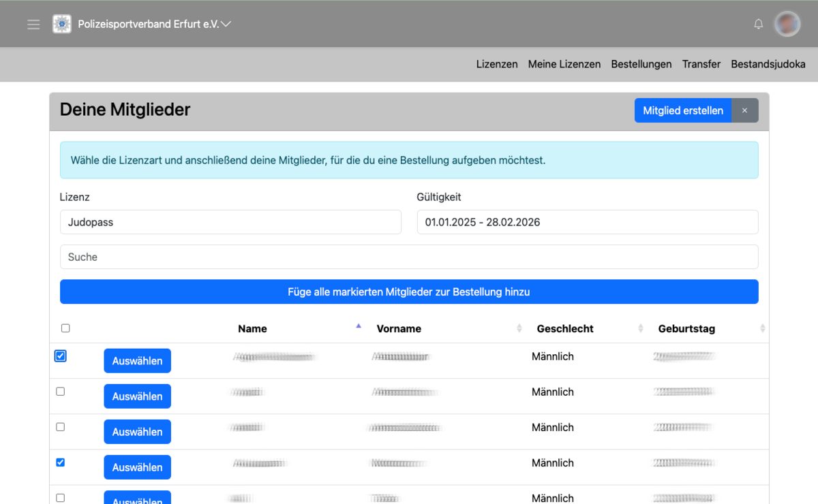Toggle the select-all checkbox in table header

[x=65, y=328]
